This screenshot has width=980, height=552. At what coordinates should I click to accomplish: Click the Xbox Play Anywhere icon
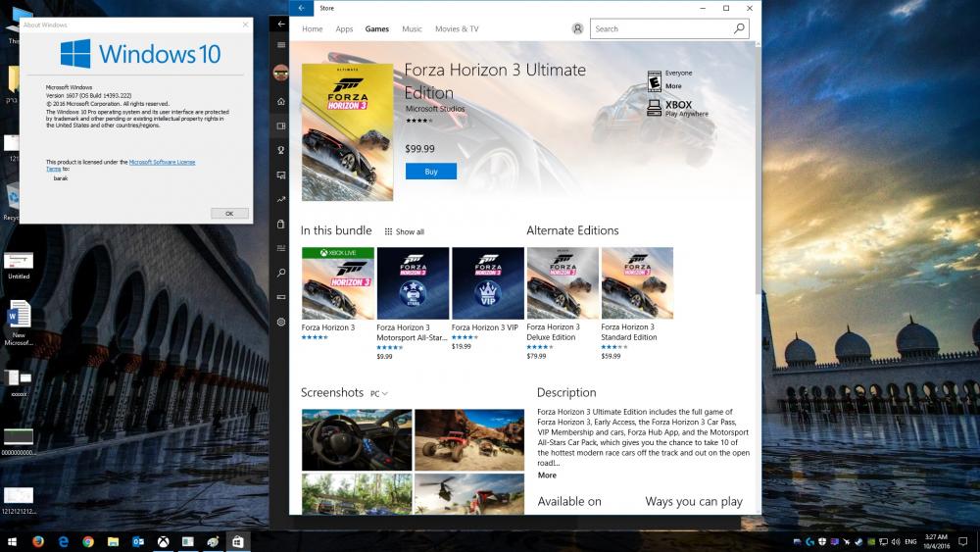pyautogui.click(x=655, y=108)
